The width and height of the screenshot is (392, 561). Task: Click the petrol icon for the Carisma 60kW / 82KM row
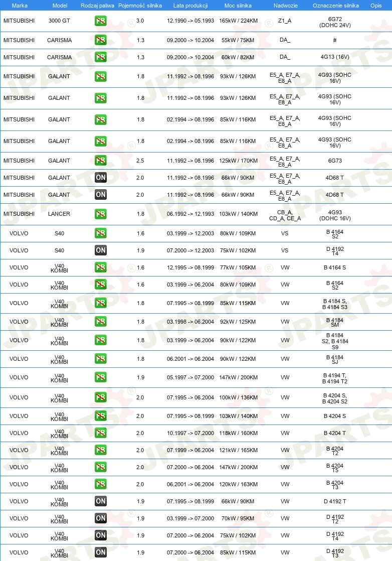click(100, 57)
